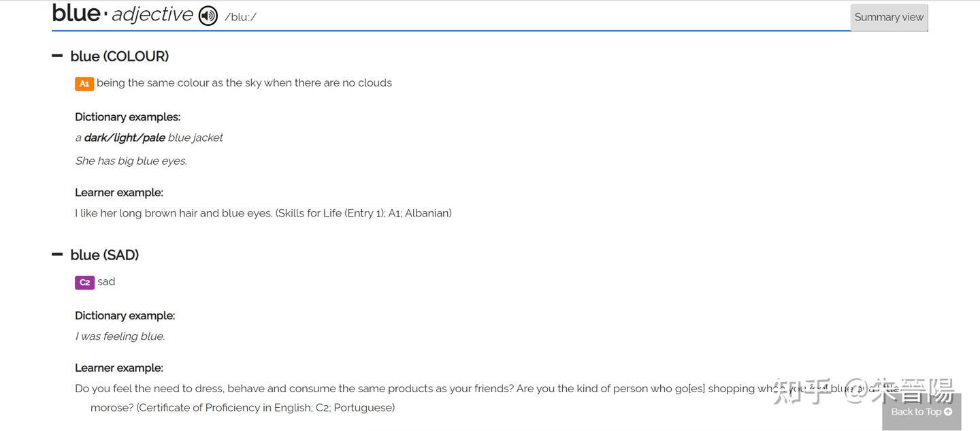Click the headword "blue" in the title

pyautogui.click(x=76, y=14)
